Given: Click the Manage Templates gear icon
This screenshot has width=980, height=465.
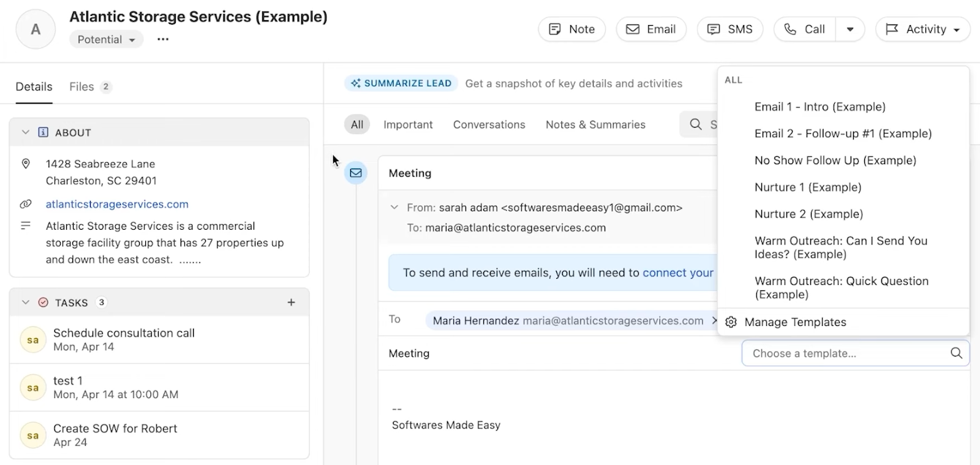Looking at the screenshot, I should [731, 322].
